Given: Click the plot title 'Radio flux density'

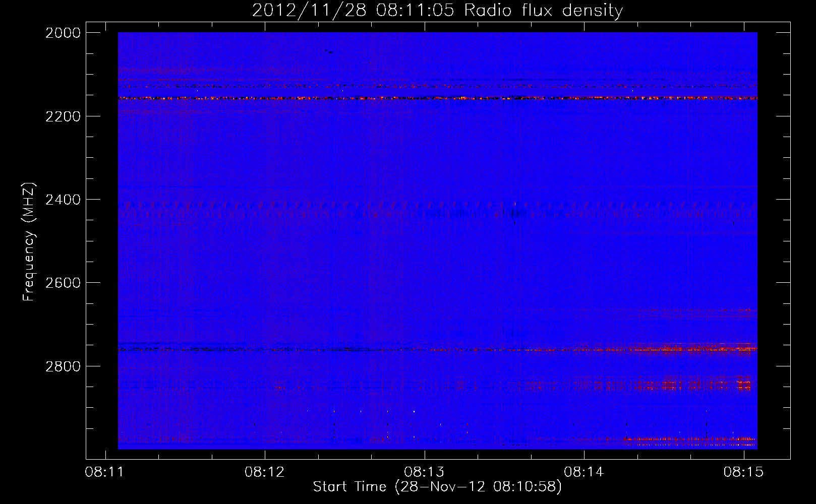Looking at the screenshot, I should coord(544,10).
